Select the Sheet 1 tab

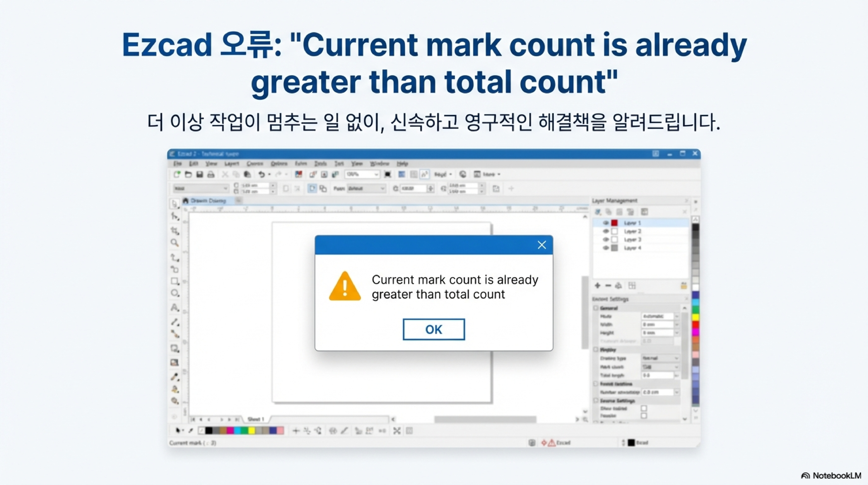pyautogui.click(x=256, y=419)
